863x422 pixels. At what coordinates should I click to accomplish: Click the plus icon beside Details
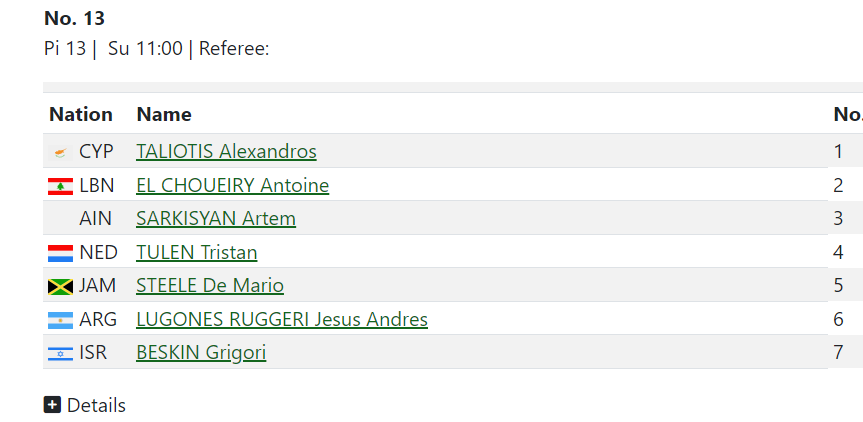point(53,405)
